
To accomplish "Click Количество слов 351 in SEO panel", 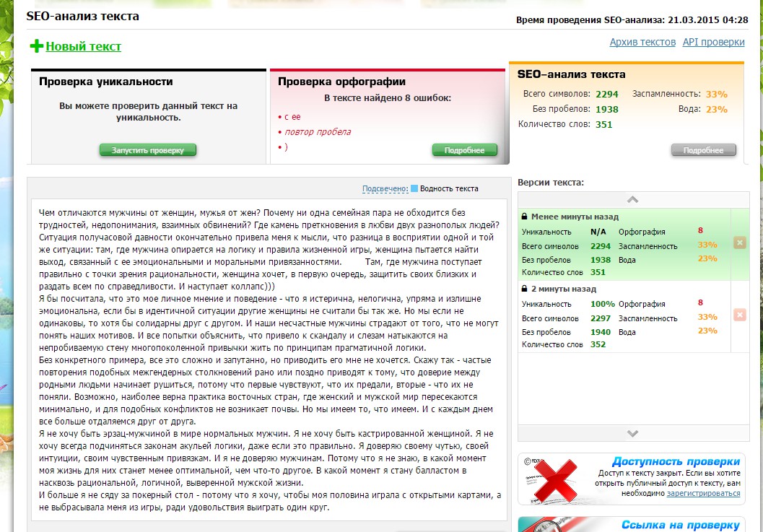I will point(565,124).
